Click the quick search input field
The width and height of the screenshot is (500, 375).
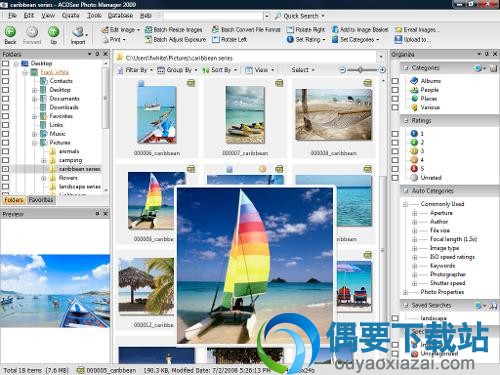[214, 16]
